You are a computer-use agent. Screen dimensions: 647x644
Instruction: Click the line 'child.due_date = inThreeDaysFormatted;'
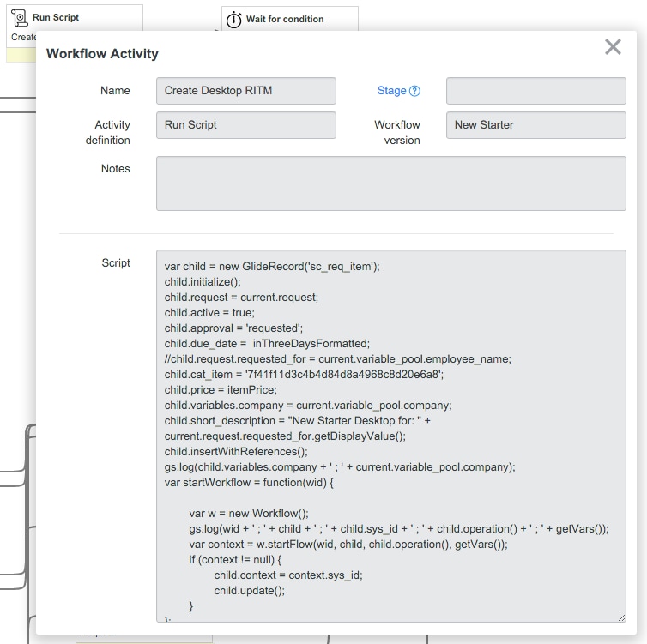pos(267,344)
